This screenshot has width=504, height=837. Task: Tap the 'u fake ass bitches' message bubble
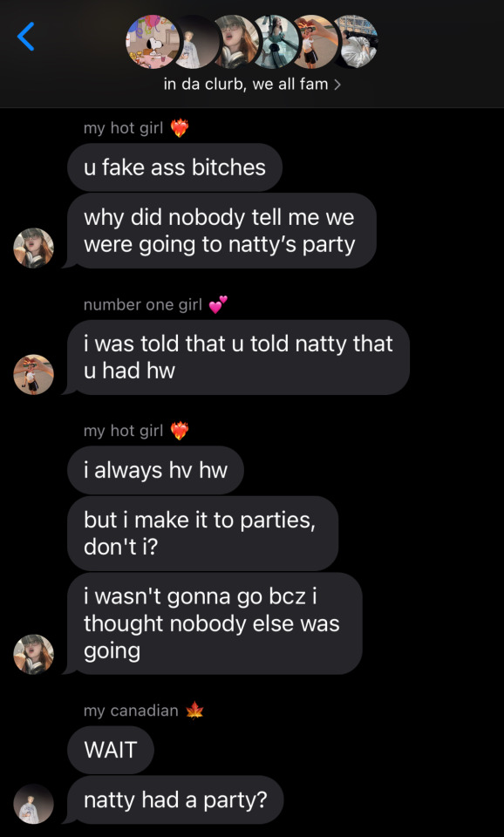[174, 167]
